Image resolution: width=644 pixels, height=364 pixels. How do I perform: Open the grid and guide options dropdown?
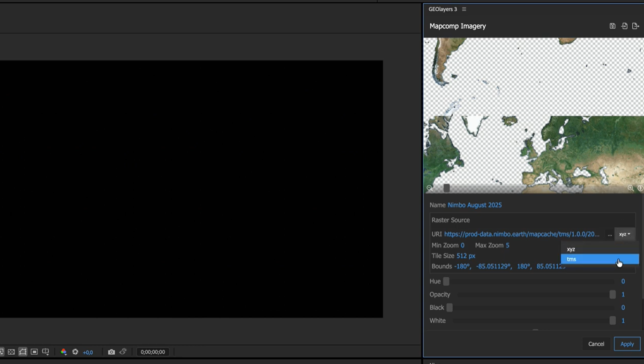[x=45, y=352]
